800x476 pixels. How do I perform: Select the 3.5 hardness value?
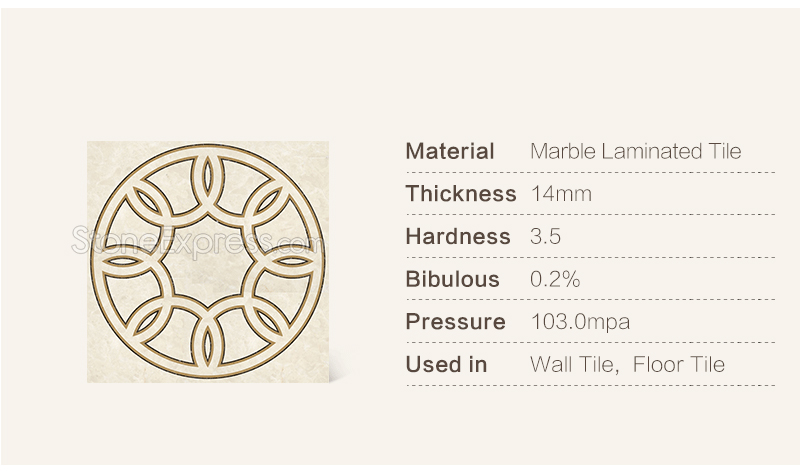545,236
